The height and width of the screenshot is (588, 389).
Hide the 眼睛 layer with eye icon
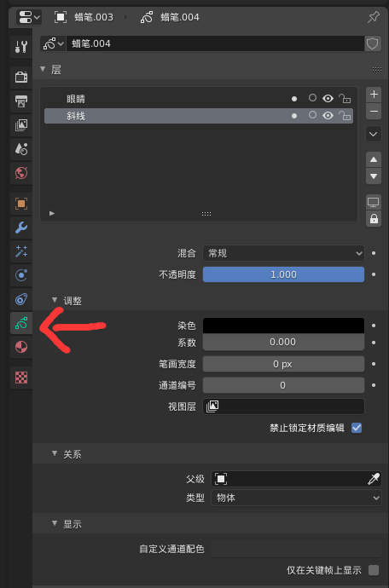point(328,99)
